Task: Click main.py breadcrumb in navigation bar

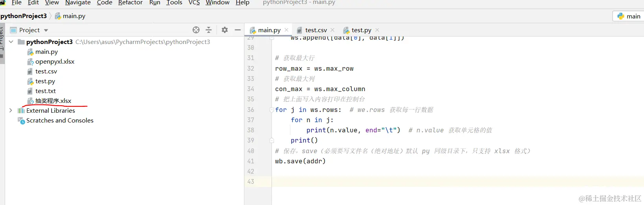Action: 70,16
